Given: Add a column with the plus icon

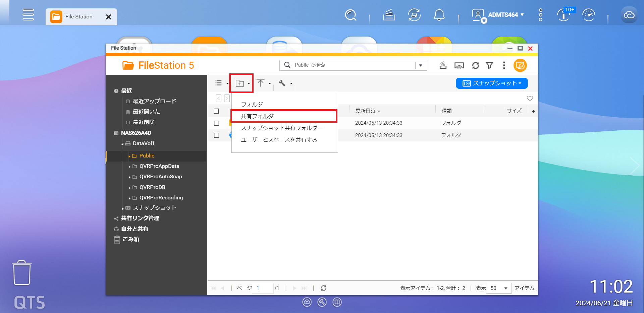Looking at the screenshot, I should click(x=533, y=111).
